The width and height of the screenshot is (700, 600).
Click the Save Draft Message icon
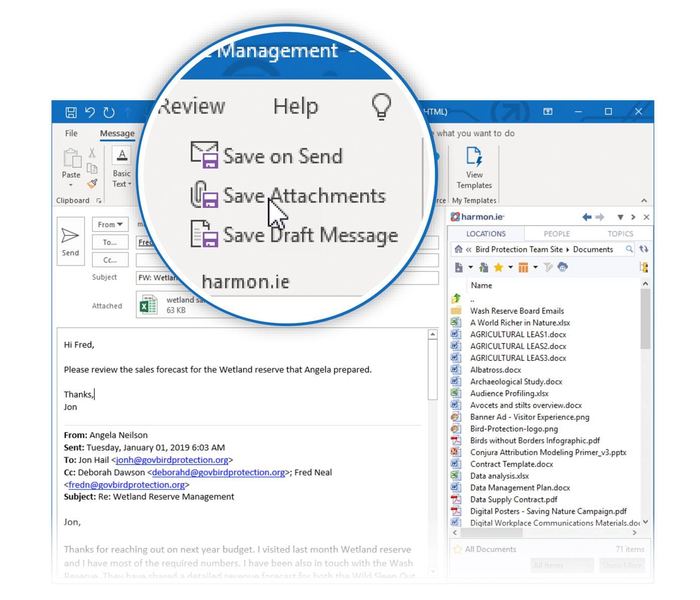pos(204,234)
